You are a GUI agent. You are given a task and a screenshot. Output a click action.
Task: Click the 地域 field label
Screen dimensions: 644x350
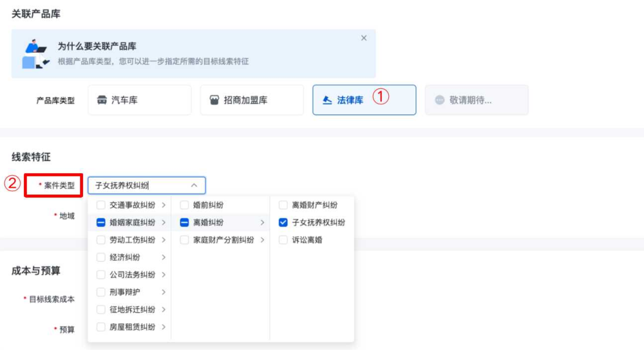pos(67,216)
